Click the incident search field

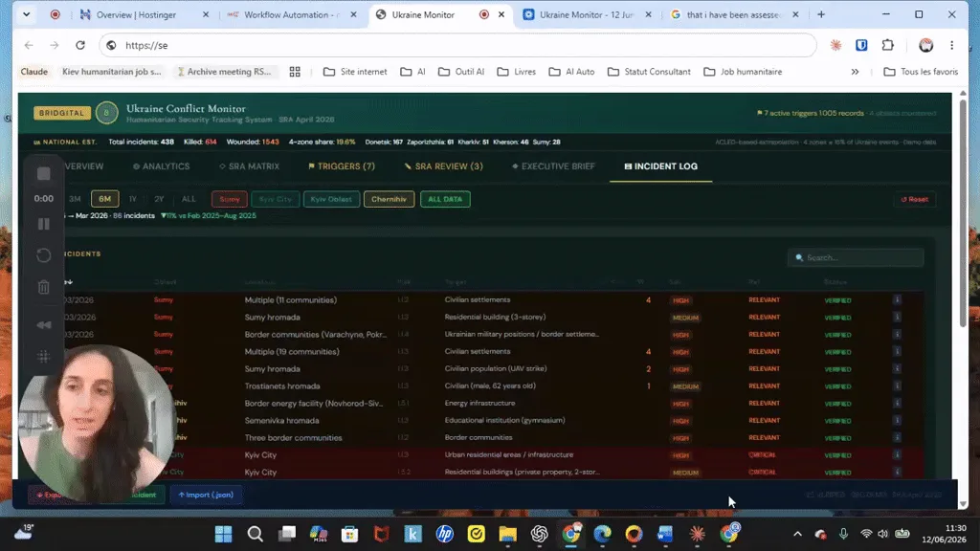[856, 257]
